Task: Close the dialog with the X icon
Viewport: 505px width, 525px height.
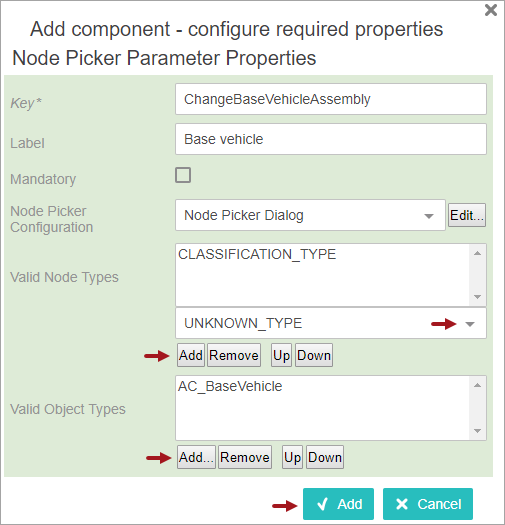Action: [x=491, y=10]
